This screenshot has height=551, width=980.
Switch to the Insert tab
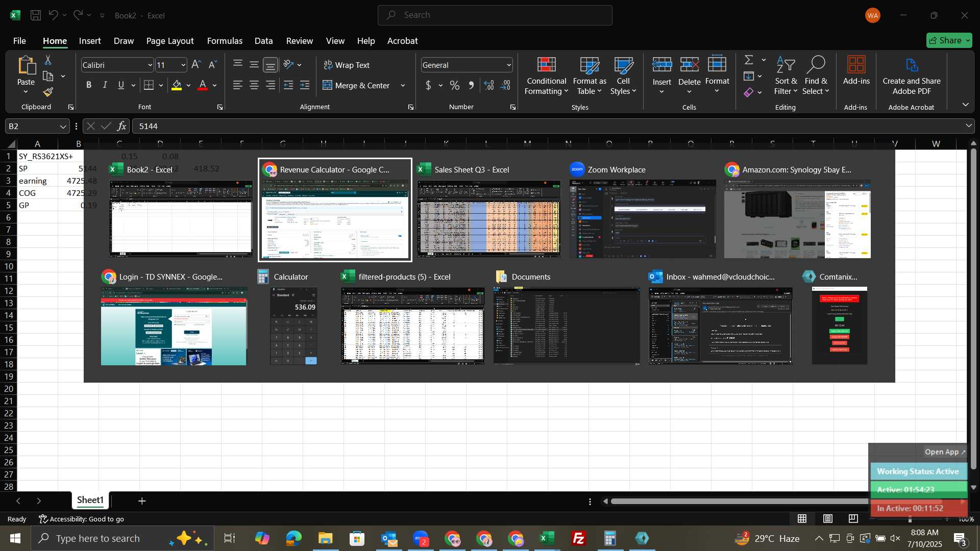point(90,41)
